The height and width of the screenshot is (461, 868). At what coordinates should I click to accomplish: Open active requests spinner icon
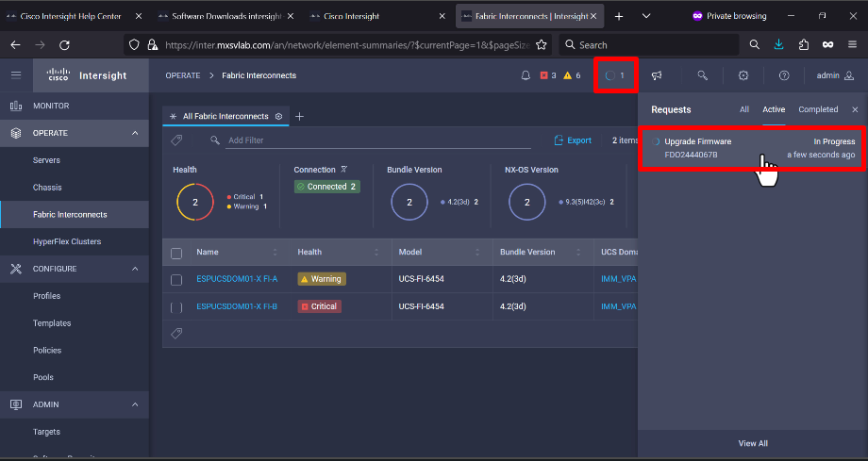tap(615, 75)
